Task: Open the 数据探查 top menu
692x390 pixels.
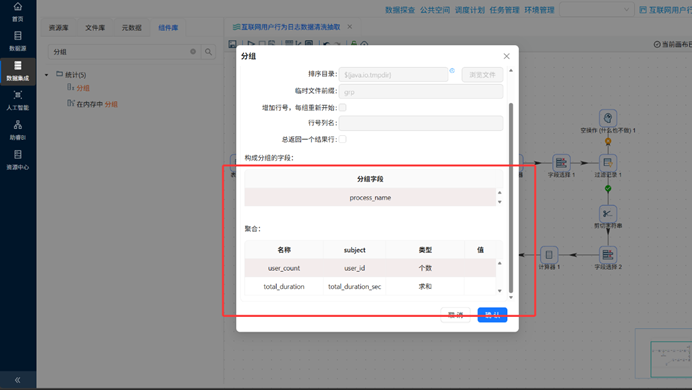Action: 400,10
